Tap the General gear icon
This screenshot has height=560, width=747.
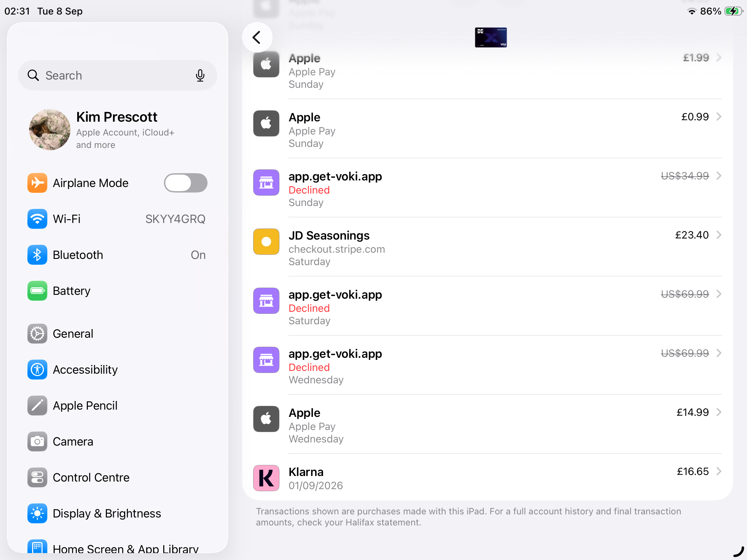pos(37,334)
